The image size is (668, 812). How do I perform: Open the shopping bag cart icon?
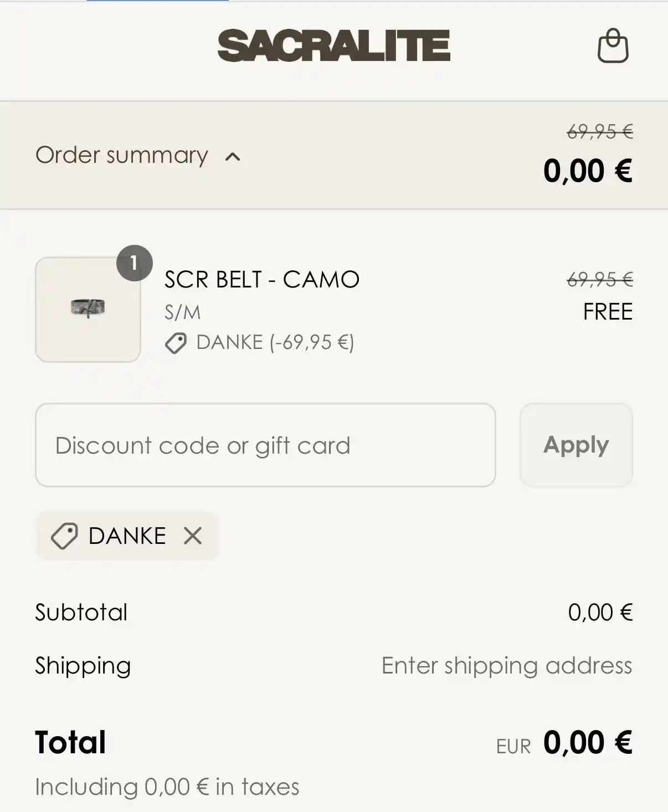click(x=613, y=45)
